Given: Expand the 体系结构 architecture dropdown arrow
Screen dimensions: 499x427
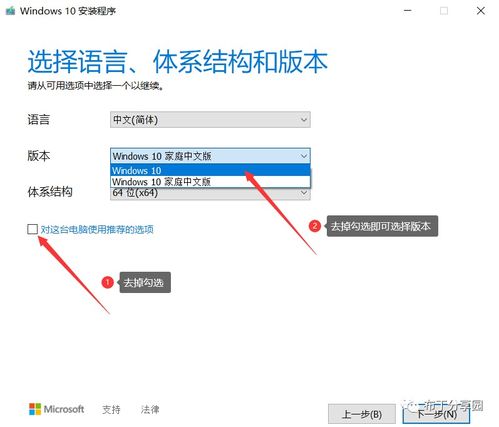Looking at the screenshot, I should [x=303, y=193].
